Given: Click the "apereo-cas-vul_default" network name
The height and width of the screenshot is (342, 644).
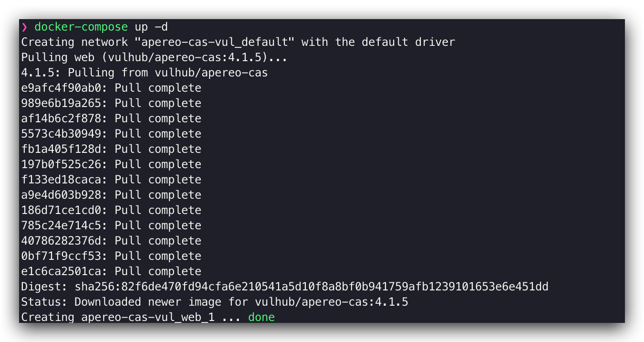Looking at the screenshot, I should pyautogui.click(x=214, y=42).
